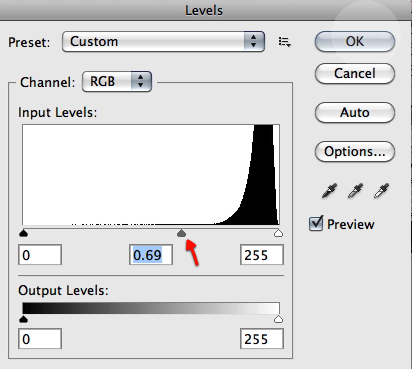This screenshot has height=369, width=412.
Task: Open the Channel dropdown showing RGB
Action: click(x=117, y=81)
